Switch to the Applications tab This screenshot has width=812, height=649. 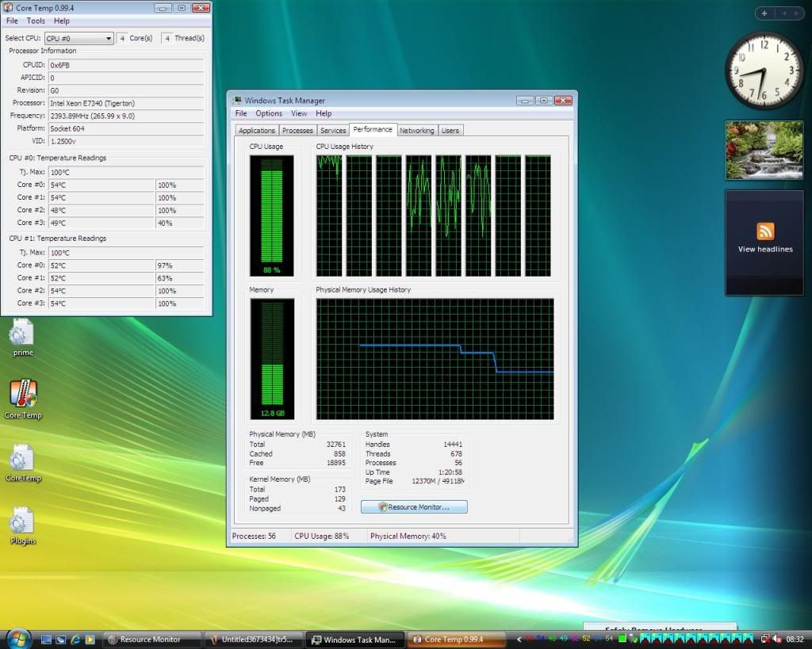point(257,131)
